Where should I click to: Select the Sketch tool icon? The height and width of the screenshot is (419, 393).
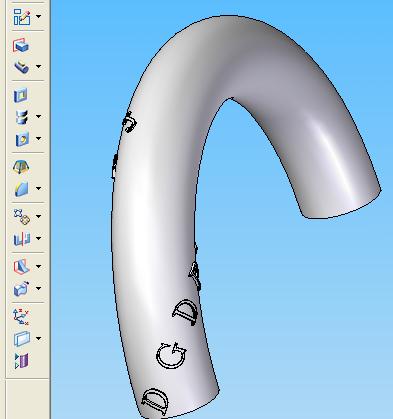[22, 17]
